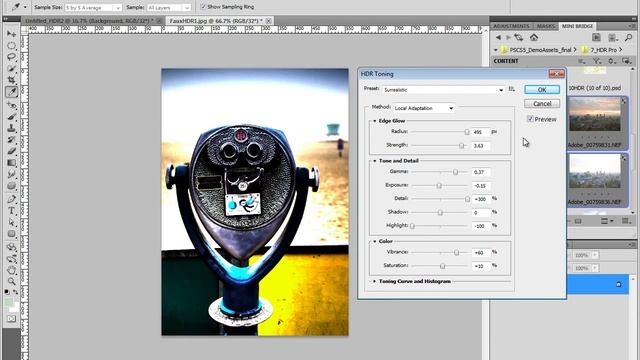
Task: Select the 3D Camera Rotate tool
Action: (11, 259)
